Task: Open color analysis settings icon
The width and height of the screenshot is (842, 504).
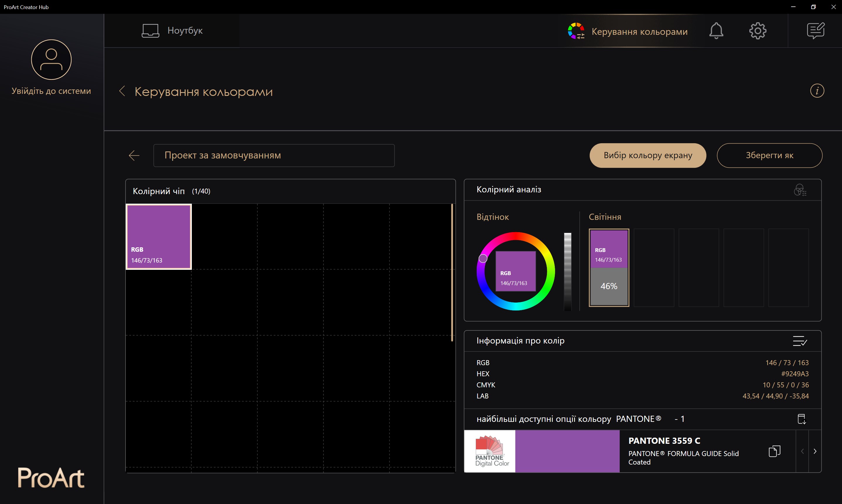Action: 800,190
